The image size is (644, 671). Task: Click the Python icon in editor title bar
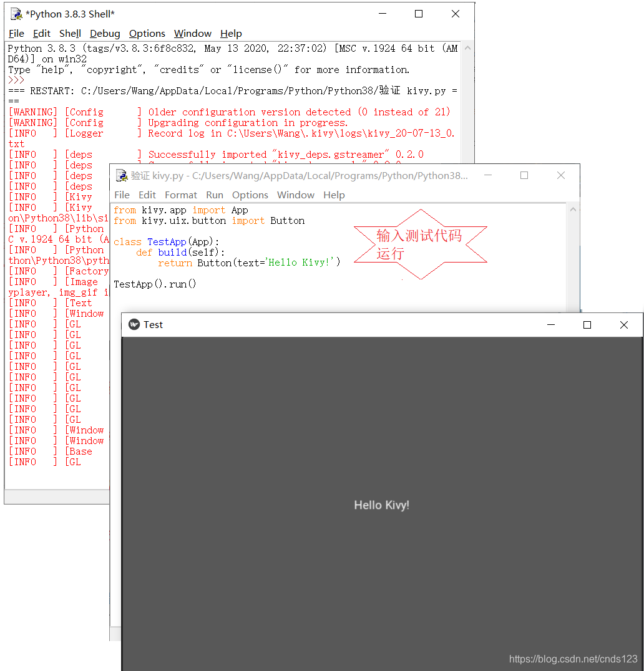(x=122, y=175)
